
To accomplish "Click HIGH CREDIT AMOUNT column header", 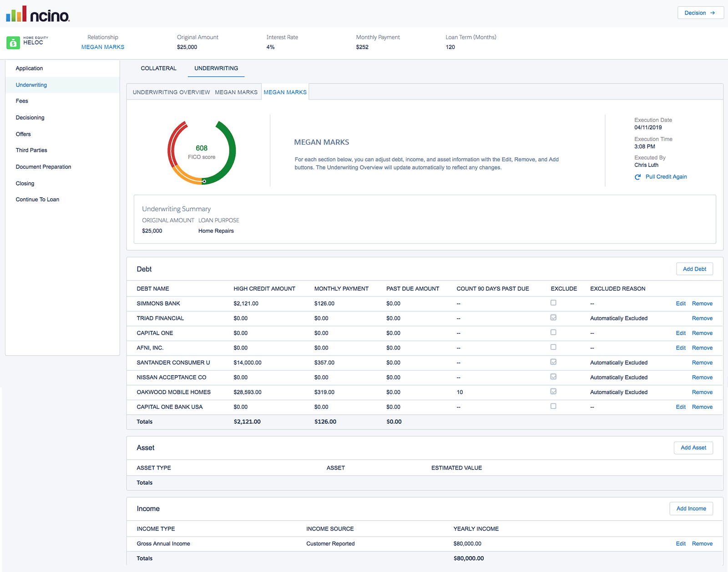I will (264, 289).
